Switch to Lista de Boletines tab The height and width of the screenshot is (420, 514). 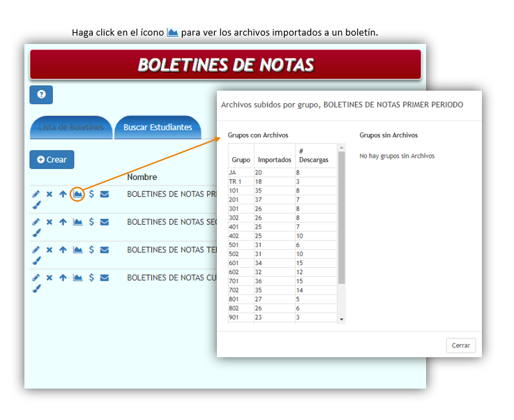click(71, 127)
